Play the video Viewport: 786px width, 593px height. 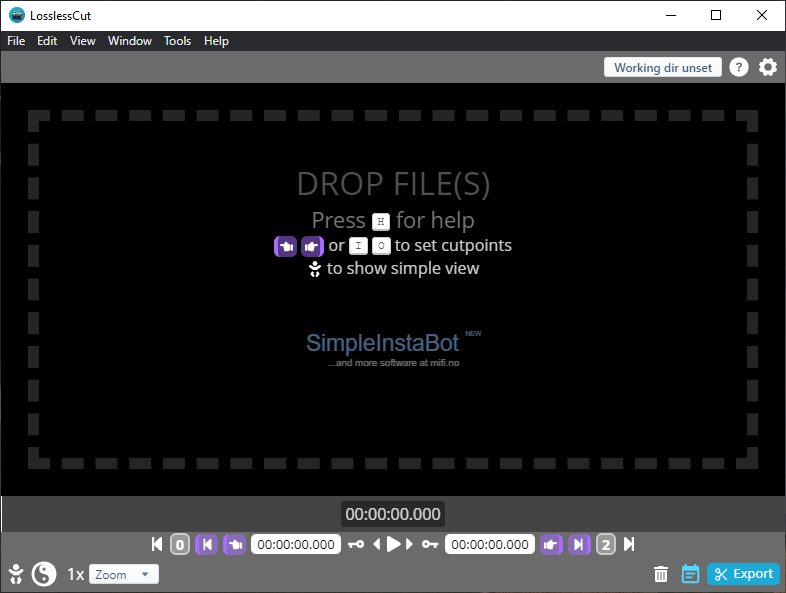(394, 544)
